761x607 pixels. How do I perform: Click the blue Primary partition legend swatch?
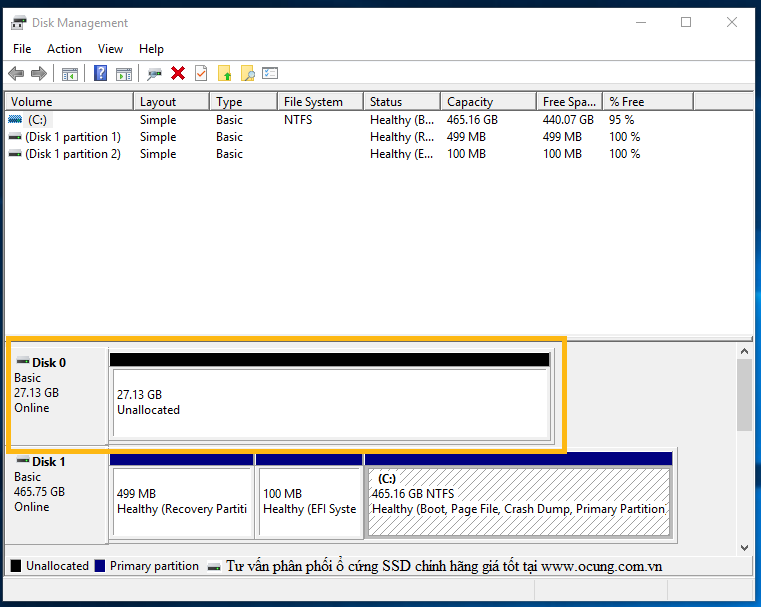point(100,566)
